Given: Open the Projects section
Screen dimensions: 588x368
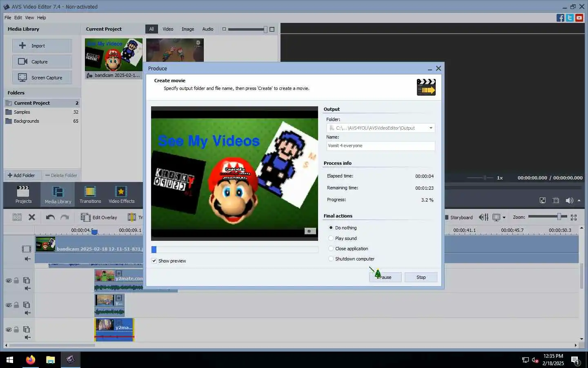Looking at the screenshot, I should [x=23, y=194].
